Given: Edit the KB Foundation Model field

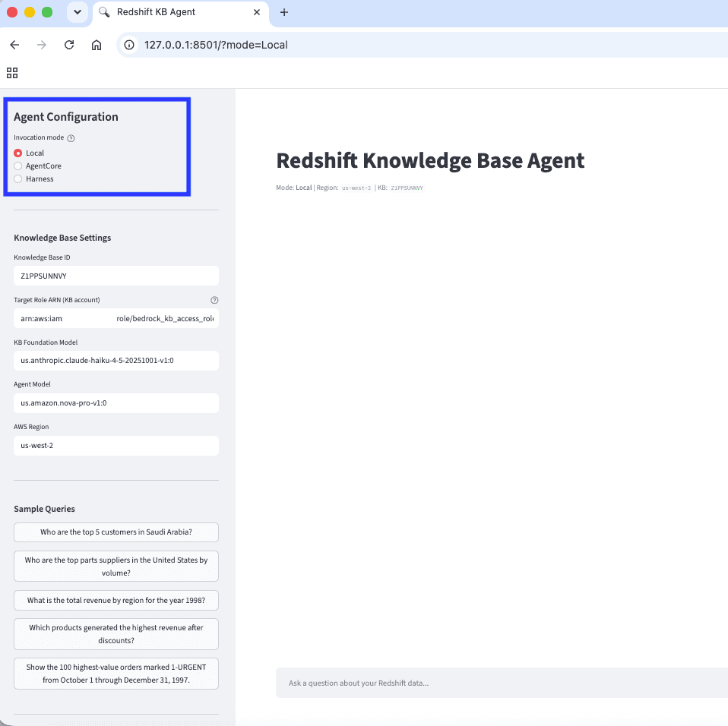Looking at the screenshot, I should [116, 361].
